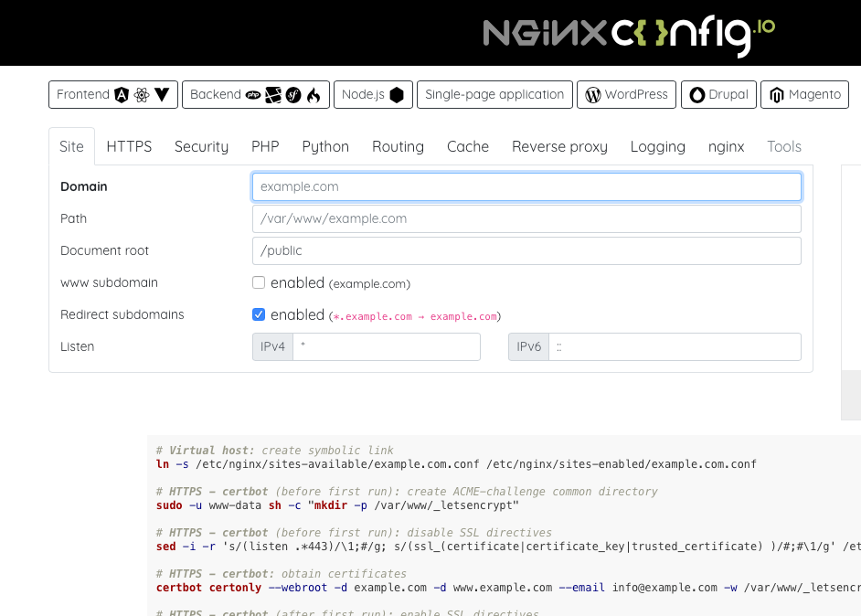Apply the Backend preset
This screenshot has height=616, width=861.
click(255, 94)
